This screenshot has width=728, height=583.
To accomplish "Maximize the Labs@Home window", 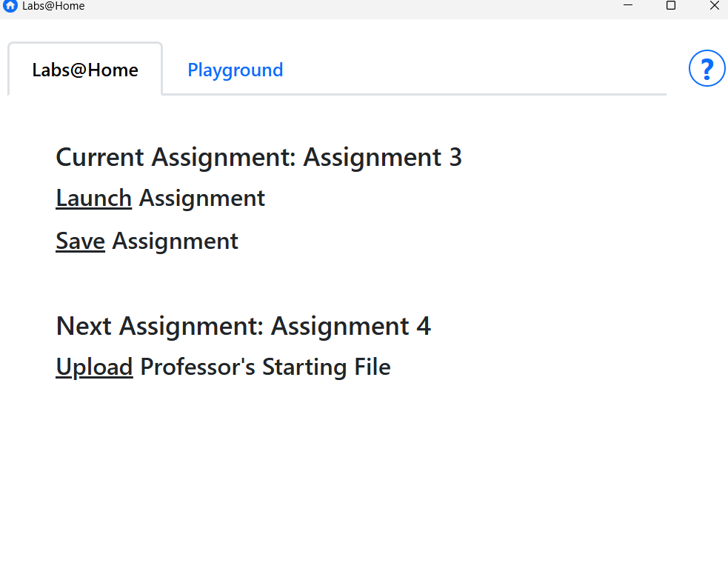I will pyautogui.click(x=671, y=5).
